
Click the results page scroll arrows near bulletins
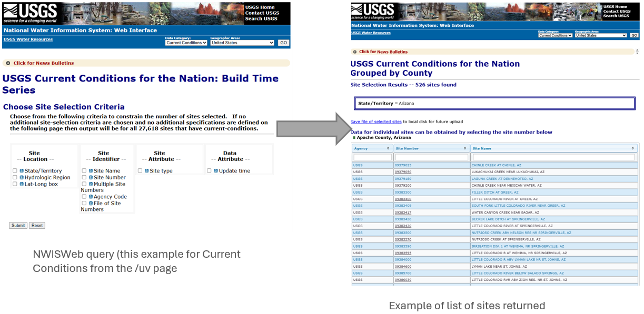coord(638,52)
